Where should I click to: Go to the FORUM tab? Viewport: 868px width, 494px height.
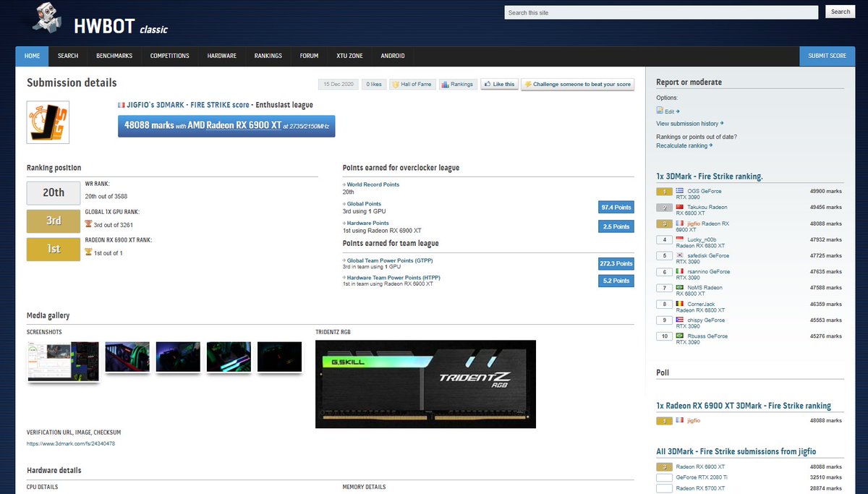coord(309,56)
